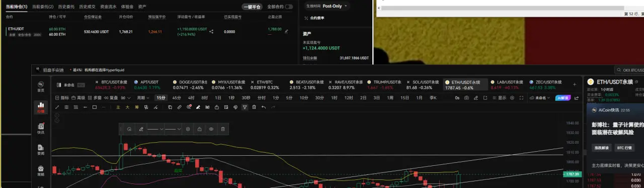Select the 1日 timeframe
The width and height of the screenshot is (644, 188).
coord(218,97)
